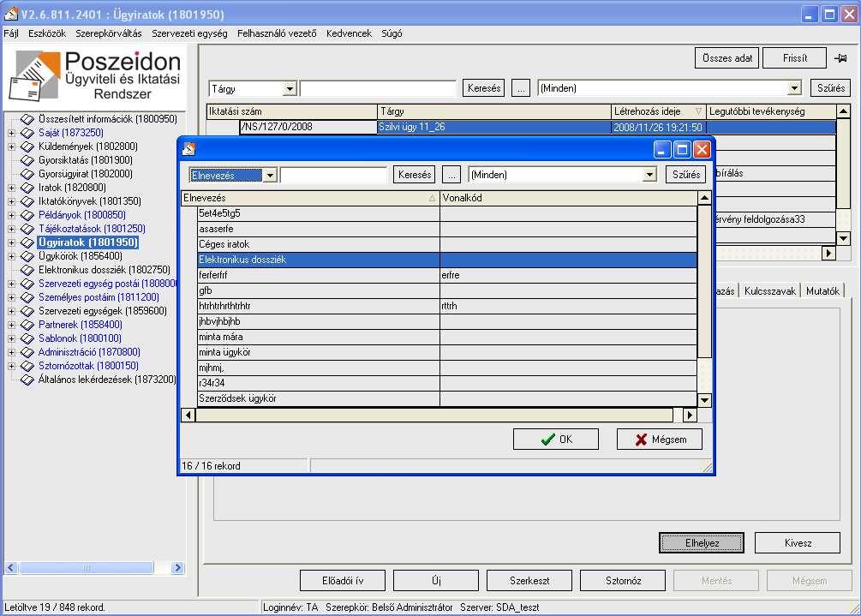Image resolution: width=861 pixels, height=616 pixels.
Task: Select the Tájékoztatások tree item
Action: pyautogui.click(x=92, y=229)
